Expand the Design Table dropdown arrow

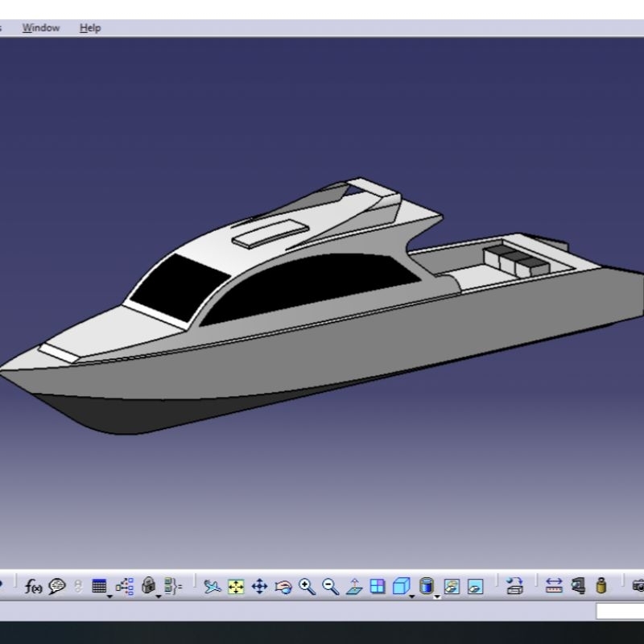(108, 597)
